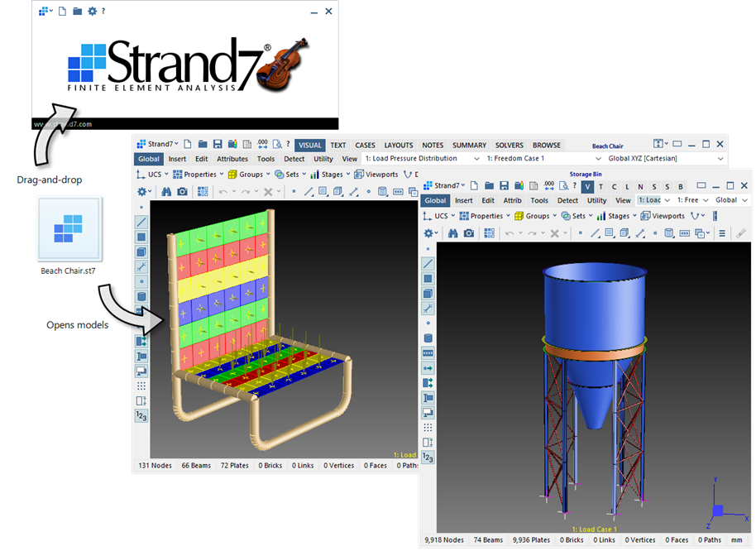Open the Utility menu in Storage Bin window
Viewport: 756px width, 551px height.
(596, 200)
